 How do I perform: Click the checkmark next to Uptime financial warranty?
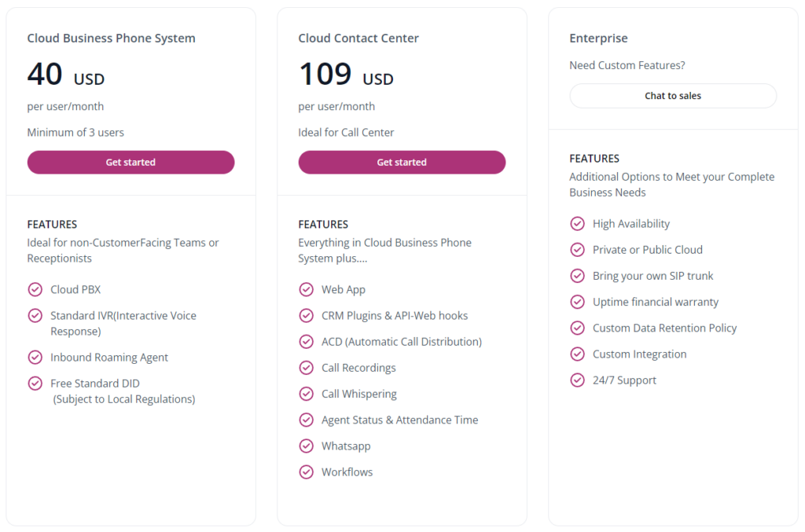(577, 302)
